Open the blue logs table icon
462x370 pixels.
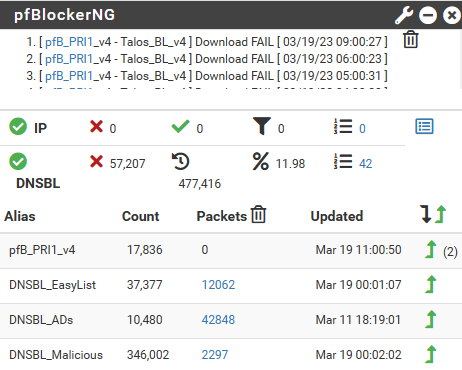[x=424, y=126]
